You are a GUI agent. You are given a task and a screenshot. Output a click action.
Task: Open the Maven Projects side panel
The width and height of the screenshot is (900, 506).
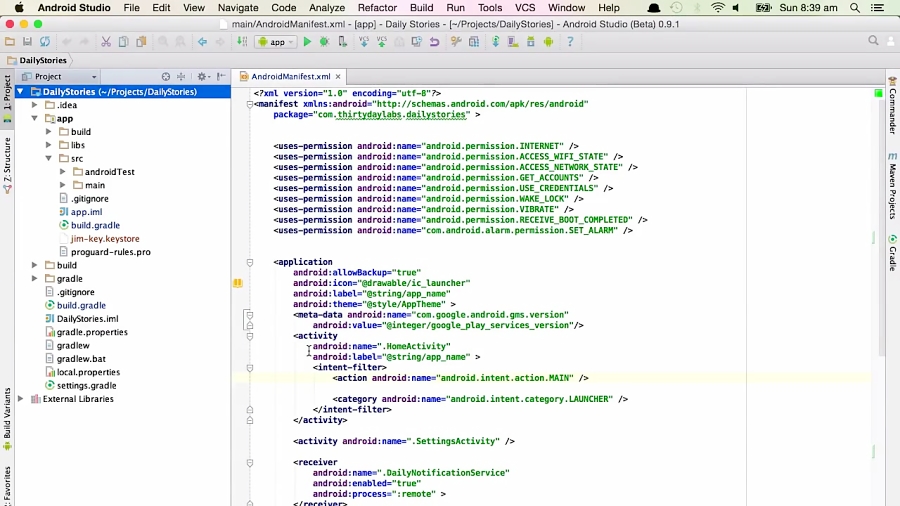pyautogui.click(x=893, y=185)
